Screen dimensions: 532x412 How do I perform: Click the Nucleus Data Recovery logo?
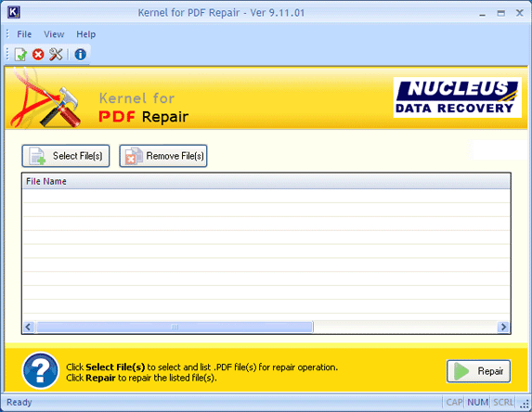coord(457,97)
